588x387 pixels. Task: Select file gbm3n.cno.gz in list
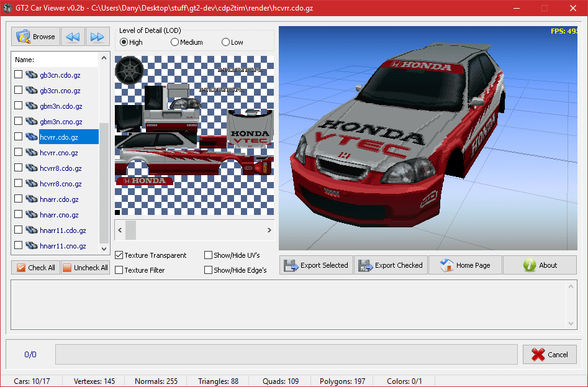pos(61,122)
